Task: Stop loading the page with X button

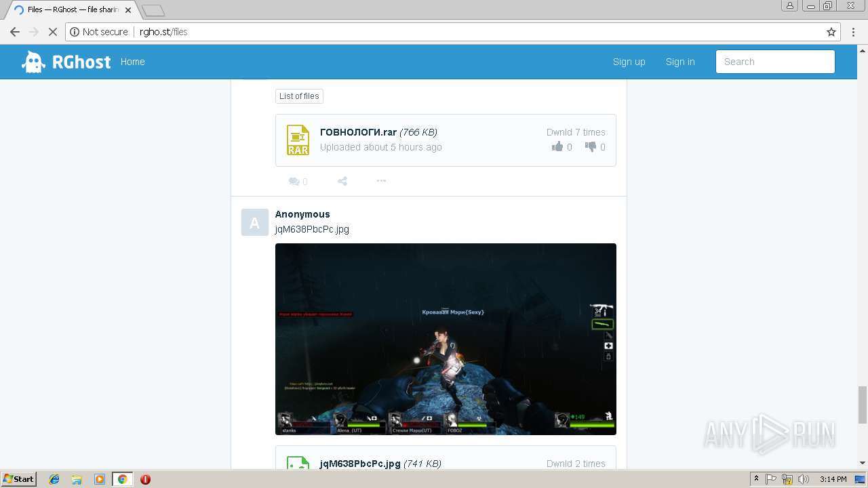Action: tap(53, 32)
